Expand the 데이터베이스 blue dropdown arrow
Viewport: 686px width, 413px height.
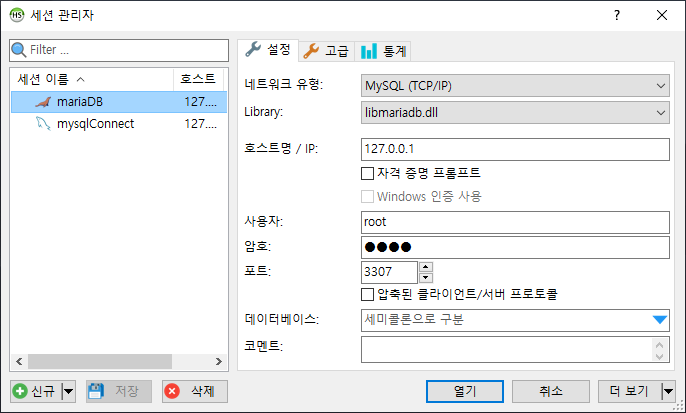point(660,320)
